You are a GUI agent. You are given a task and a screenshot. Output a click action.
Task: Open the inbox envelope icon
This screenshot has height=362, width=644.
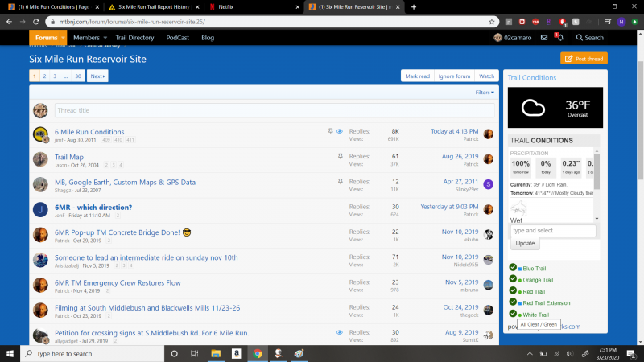point(544,38)
